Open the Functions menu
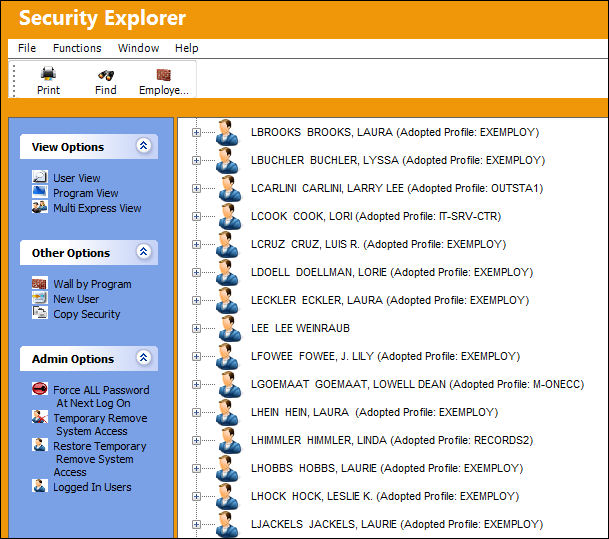This screenshot has width=609, height=539. [x=77, y=48]
